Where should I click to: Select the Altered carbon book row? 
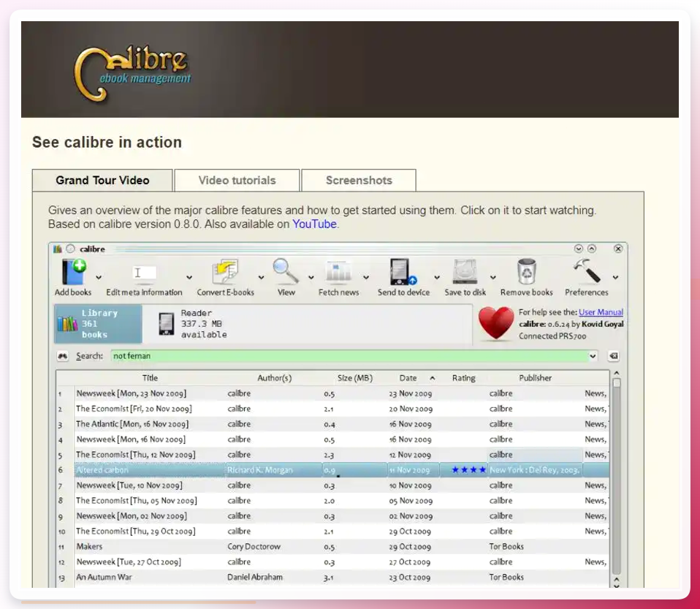click(x=332, y=470)
